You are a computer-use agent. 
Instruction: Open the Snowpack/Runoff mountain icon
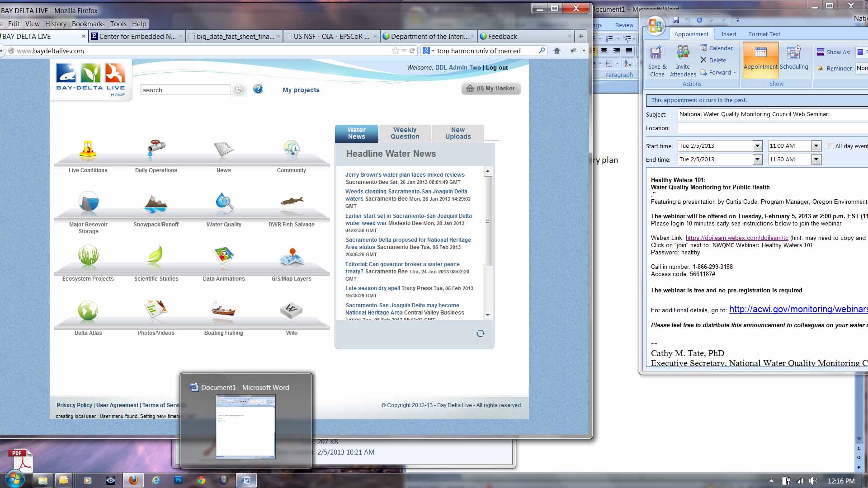156,203
